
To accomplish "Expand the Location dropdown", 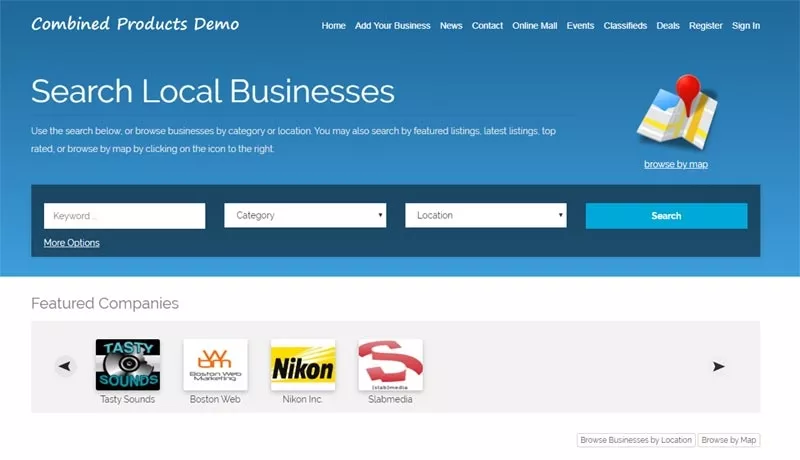I will tap(486, 215).
